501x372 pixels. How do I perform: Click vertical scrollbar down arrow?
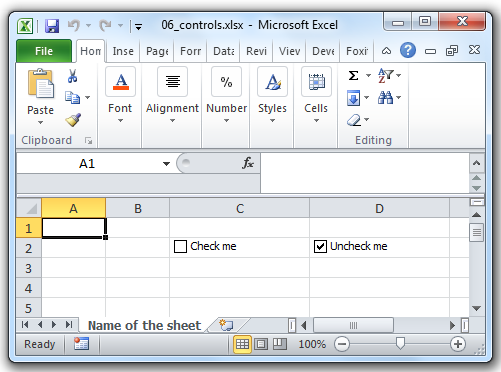point(477,308)
